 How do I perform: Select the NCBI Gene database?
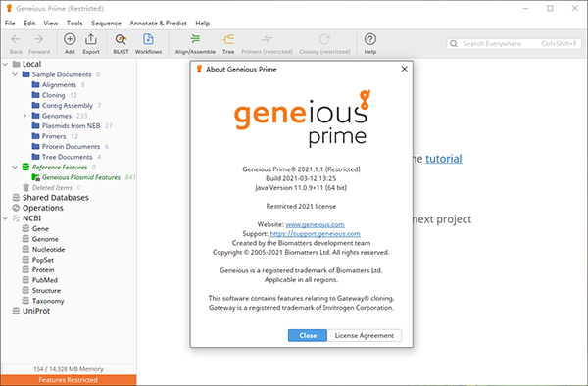coord(40,228)
